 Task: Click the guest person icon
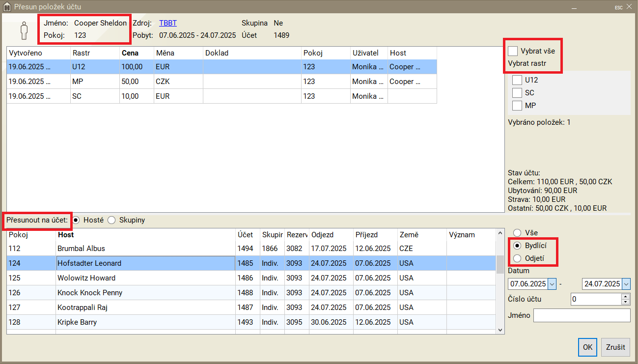tap(25, 30)
